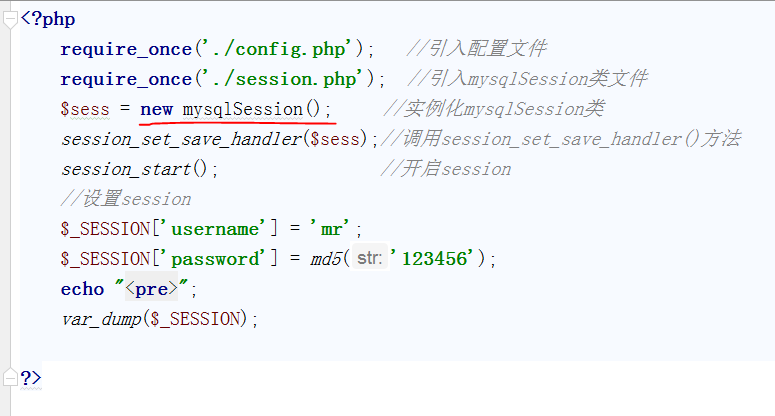
Task: Click the 'str:' parameter hint in md5
Action: pyautogui.click(x=370, y=258)
